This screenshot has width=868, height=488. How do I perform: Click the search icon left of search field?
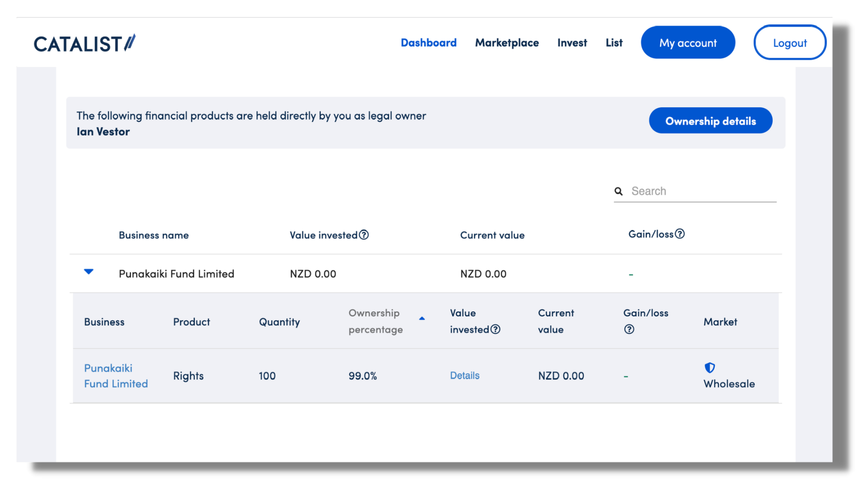[619, 191]
